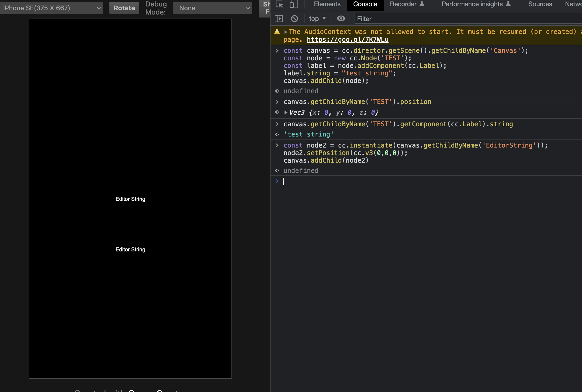
Task: Click the live expression eye icon
Action: 341,19
